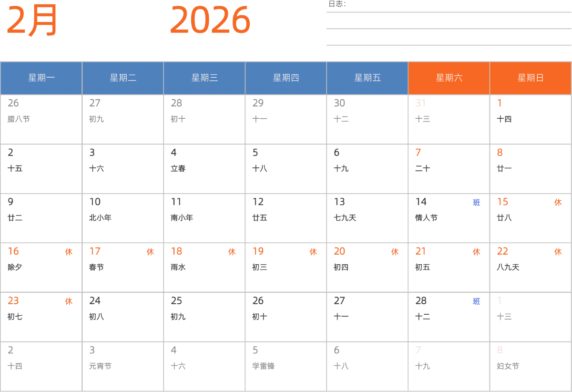Select the 2月 month heading
The width and height of the screenshot is (572, 392).
click(32, 21)
